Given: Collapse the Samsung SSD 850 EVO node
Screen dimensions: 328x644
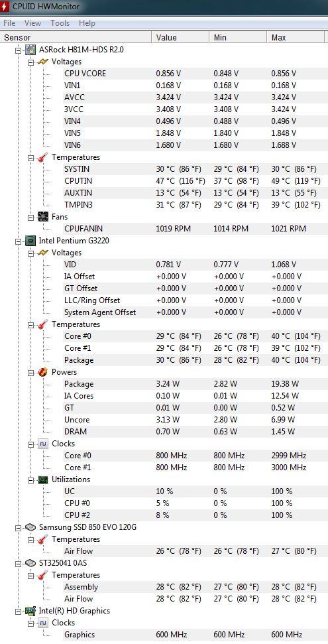Looking at the screenshot, I should pyautogui.click(x=18, y=527).
